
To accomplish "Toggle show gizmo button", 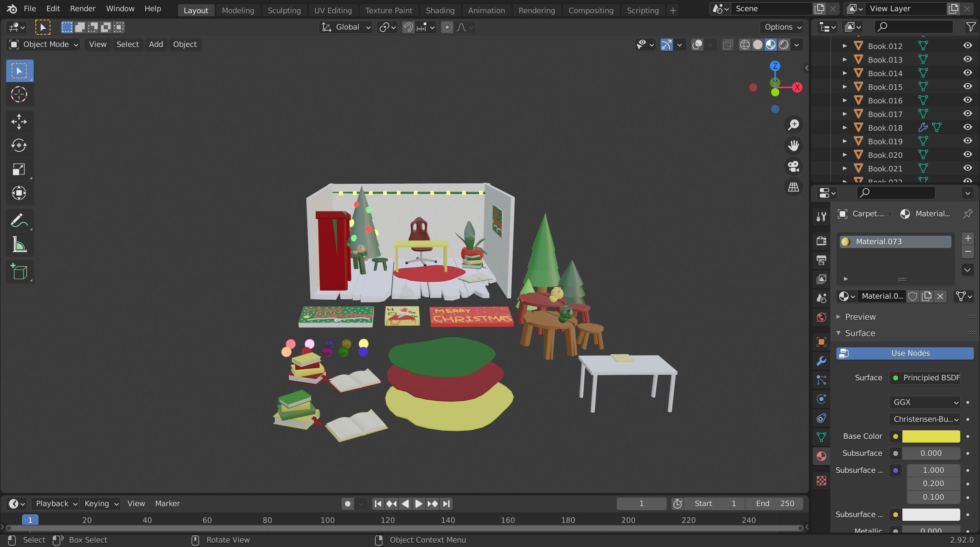I will click(x=666, y=45).
